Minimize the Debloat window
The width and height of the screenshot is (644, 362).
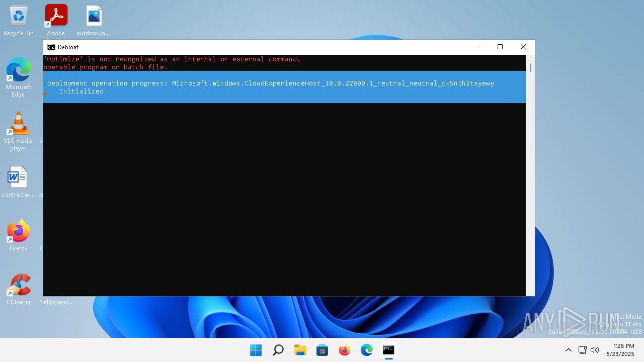477,47
